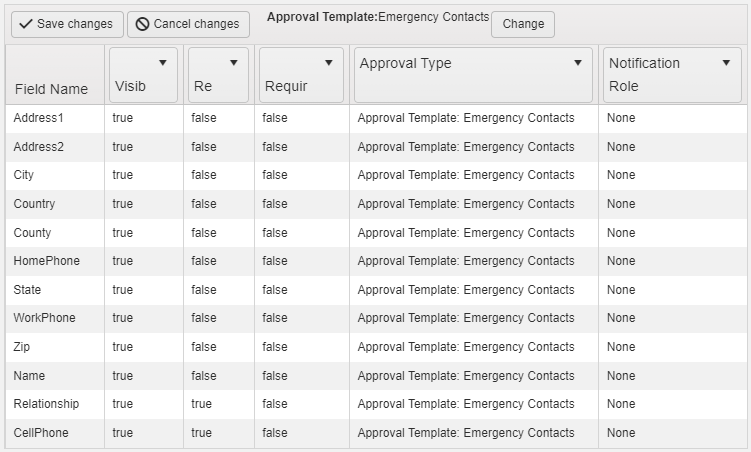Expand the Requir column dropdown arrow
751x452 pixels.
click(329, 63)
